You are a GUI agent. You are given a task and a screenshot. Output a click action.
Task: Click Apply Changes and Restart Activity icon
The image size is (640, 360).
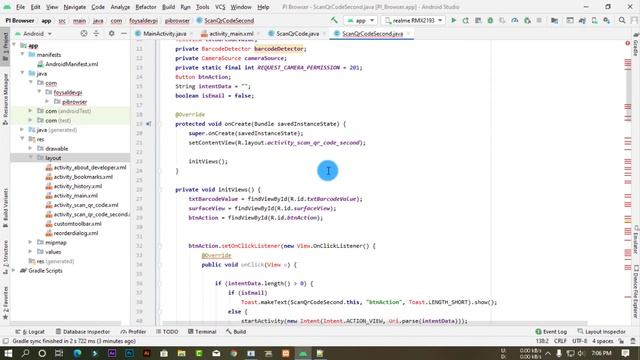coord(466,20)
